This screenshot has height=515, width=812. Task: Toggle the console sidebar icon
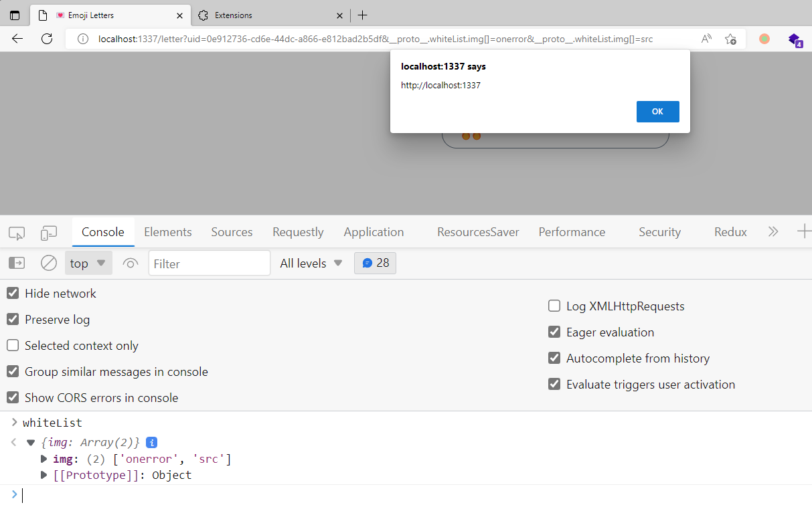click(17, 263)
